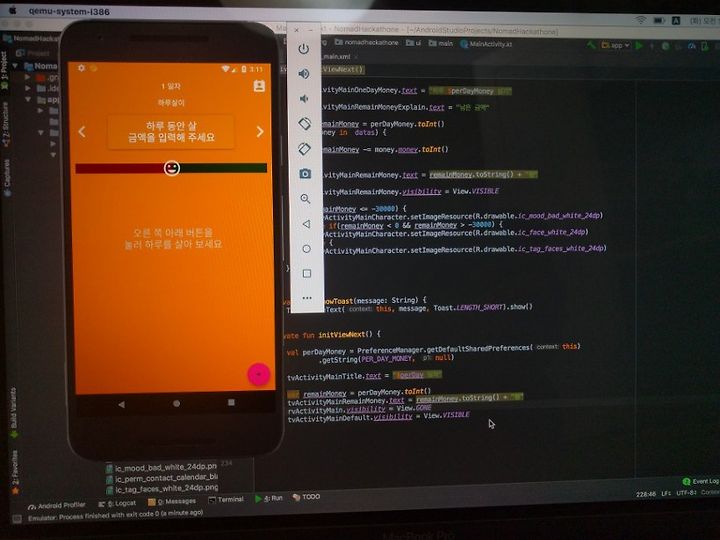Click the emulator sidebar home circle
This screenshot has height=540, width=720.
tap(306, 249)
